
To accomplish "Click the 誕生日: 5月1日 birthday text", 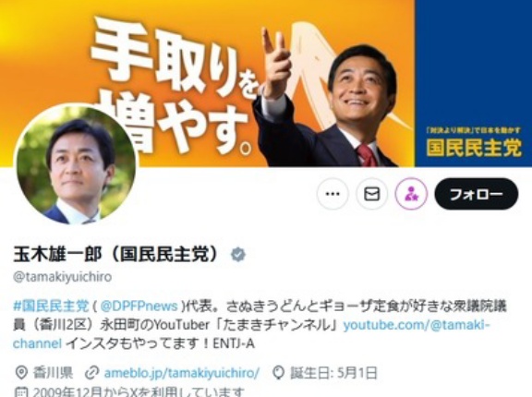I will [333, 373].
